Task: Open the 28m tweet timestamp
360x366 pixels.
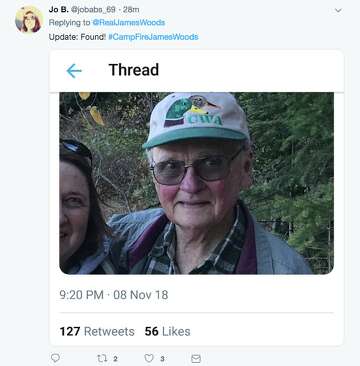Action: click(x=131, y=9)
